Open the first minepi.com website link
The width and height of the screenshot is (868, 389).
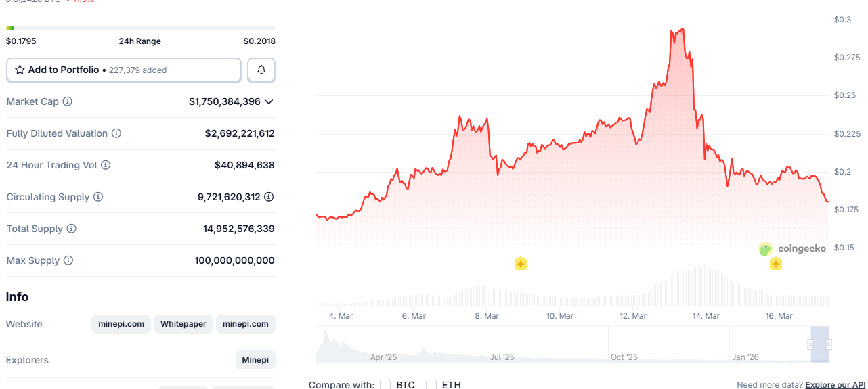121,324
